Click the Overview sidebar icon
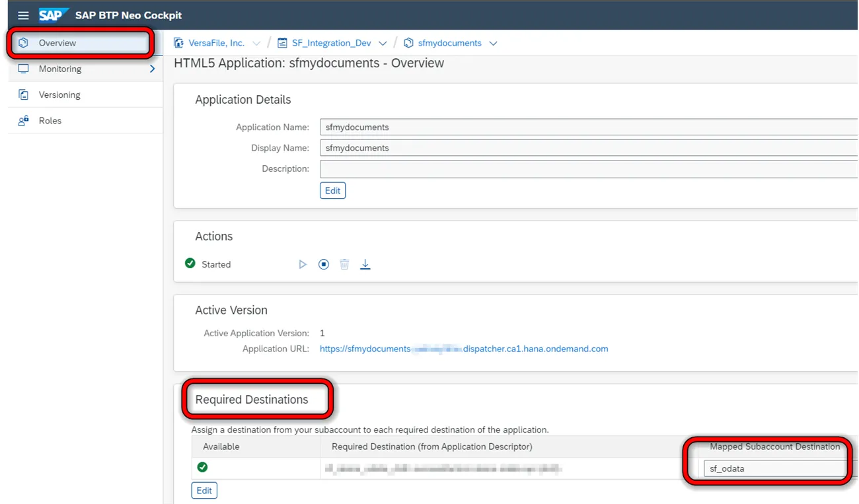 pos(23,43)
